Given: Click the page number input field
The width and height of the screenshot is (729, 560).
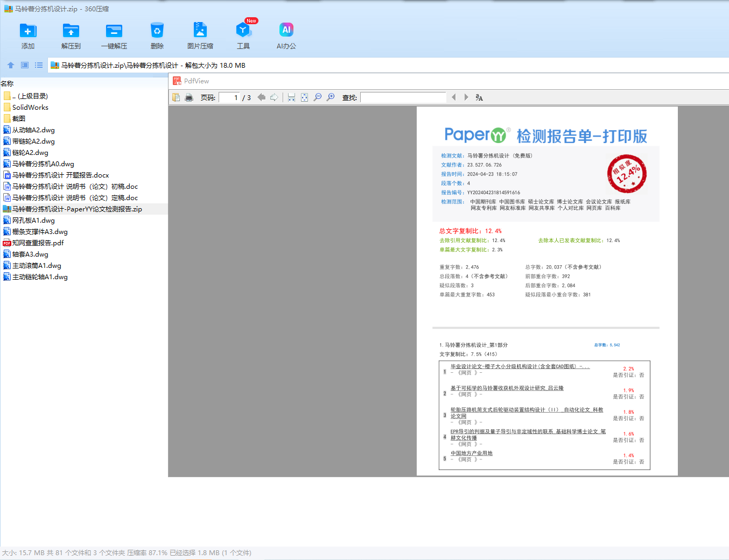Looking at the screenshot, I should coord(229,97).
